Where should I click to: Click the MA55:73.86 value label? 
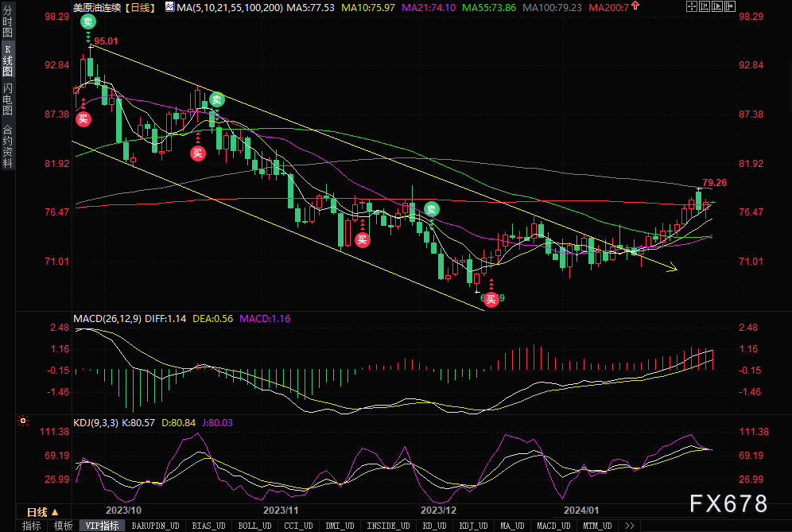pyautogui.click(x=489, y=8)
